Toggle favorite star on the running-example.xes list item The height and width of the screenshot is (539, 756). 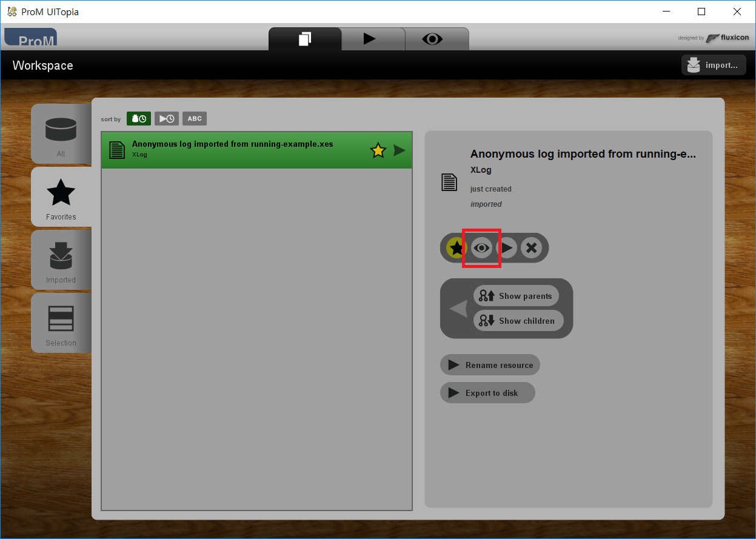tap(378, 150)
